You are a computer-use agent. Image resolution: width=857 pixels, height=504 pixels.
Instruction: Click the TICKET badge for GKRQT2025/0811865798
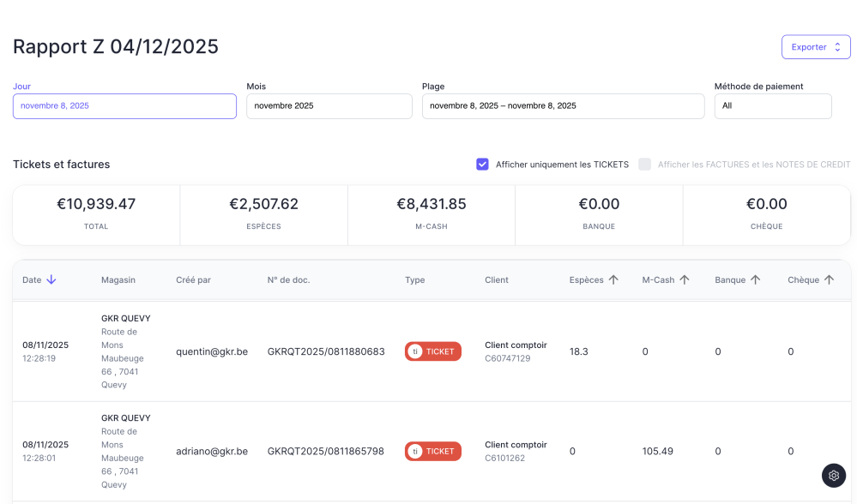[x=433, y=451]
